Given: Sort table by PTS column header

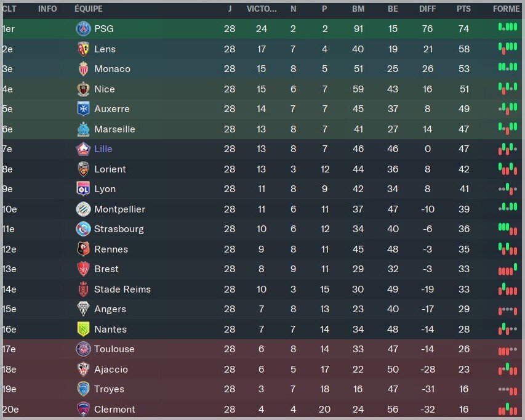Looking at the screenshot, I should click(463, 9).
